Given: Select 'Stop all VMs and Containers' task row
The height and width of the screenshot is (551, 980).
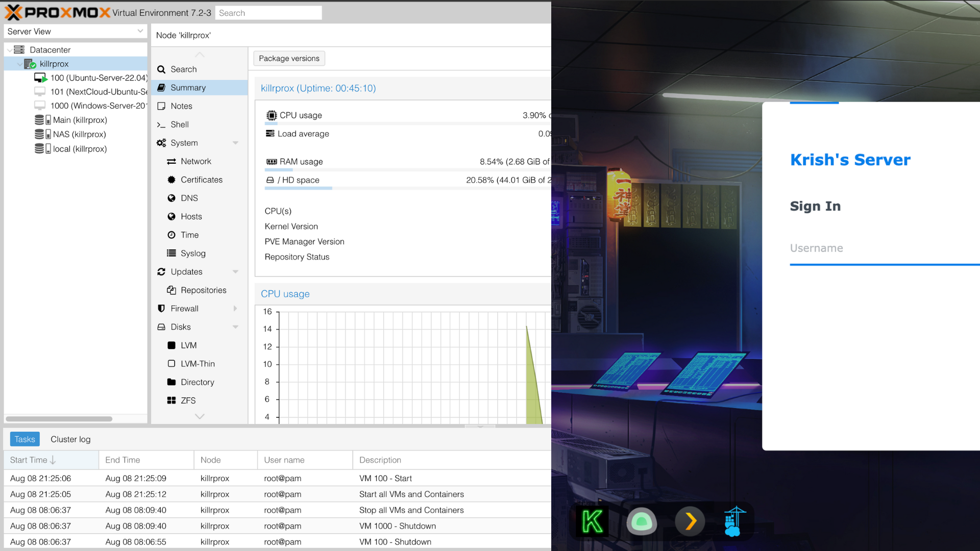Looking at the screenshot, I should (278, 510).
